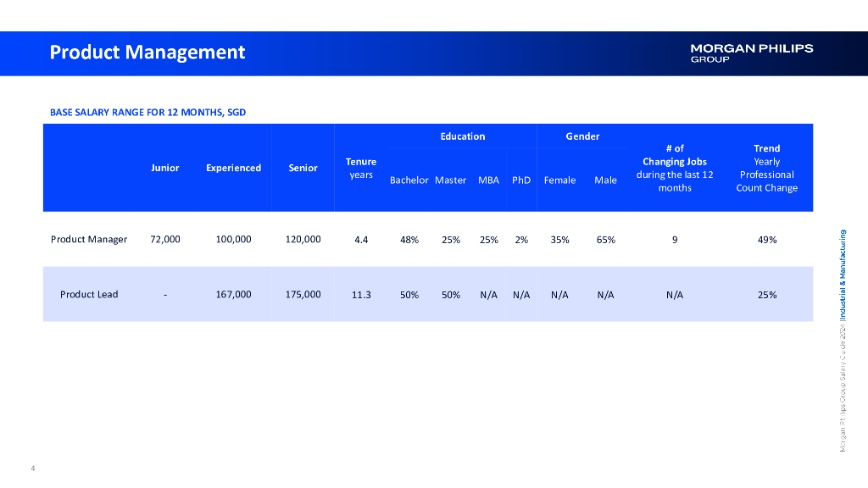The image size is (868, 488).
Task: Select Product Lead Master value 50%
Action: point(451,295)
